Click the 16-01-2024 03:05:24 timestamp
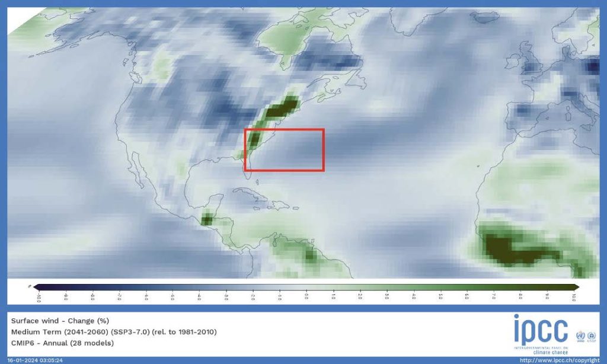The width and height of the screenshot is (607, 364). [35, 360]
